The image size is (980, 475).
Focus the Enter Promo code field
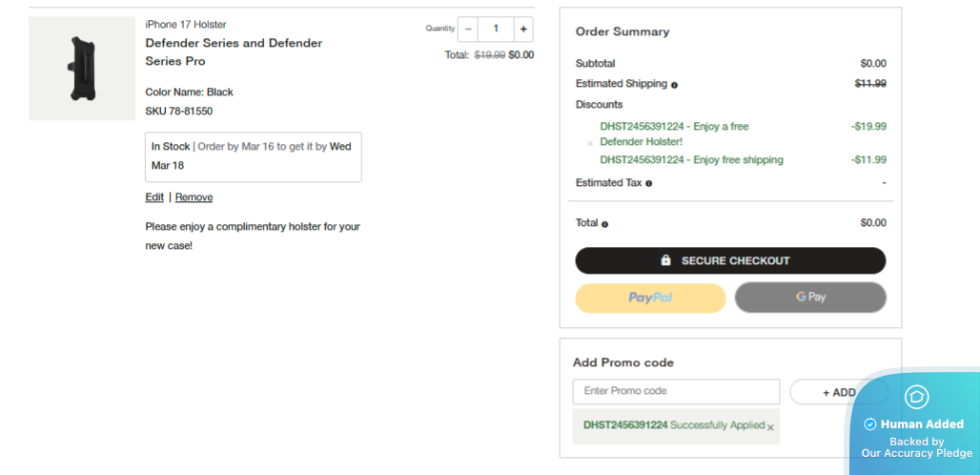pos(676,391)
